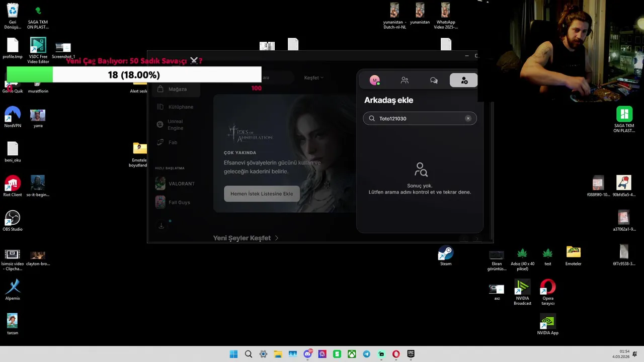
Task: Open OBS Studio desktop shortcut
Action: click(x=13, y=221)
